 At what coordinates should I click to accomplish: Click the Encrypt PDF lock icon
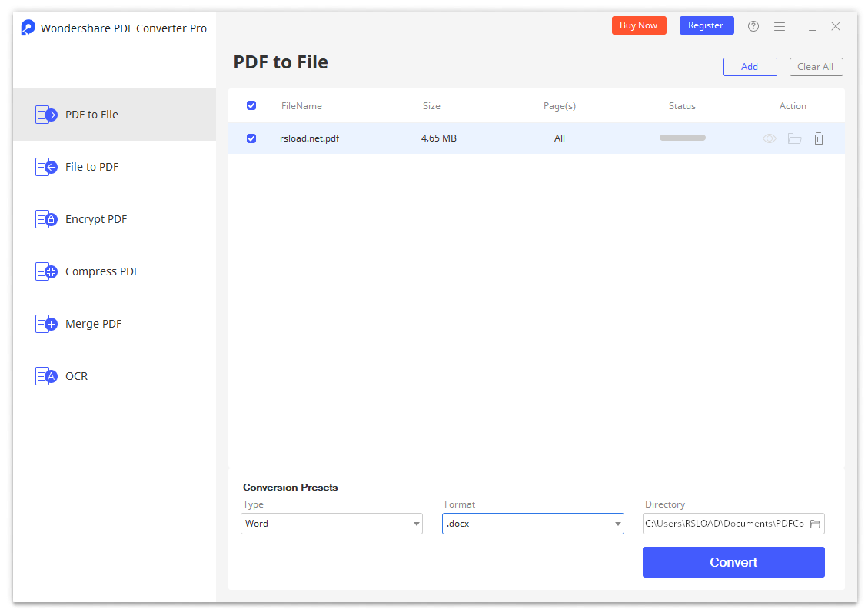coord(47,219)
